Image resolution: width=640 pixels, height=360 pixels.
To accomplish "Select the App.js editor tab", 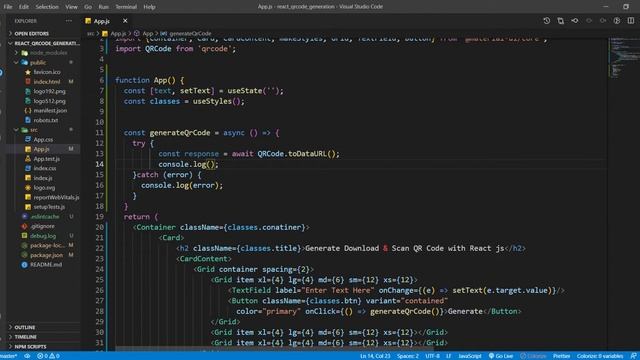I will [102, 21].
